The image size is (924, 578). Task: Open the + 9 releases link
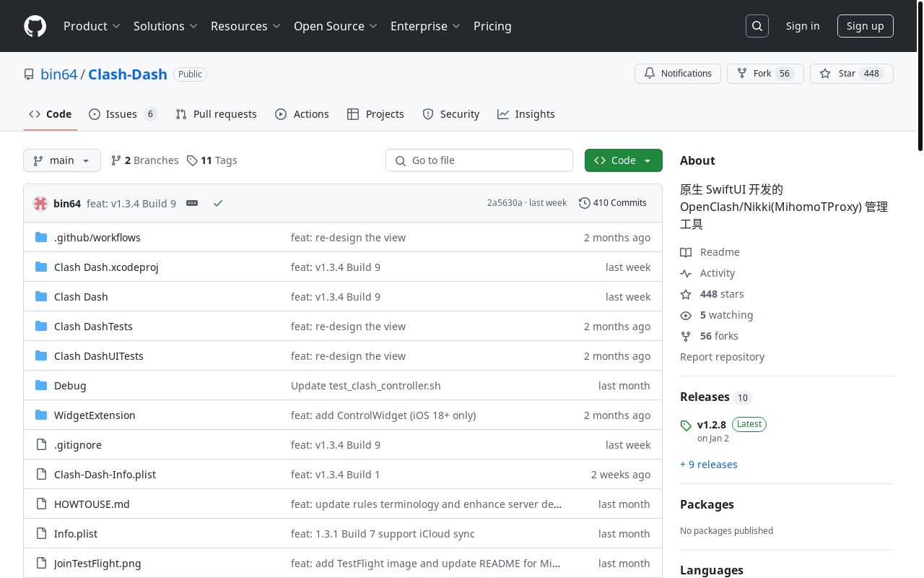click(x=708, y=465)
